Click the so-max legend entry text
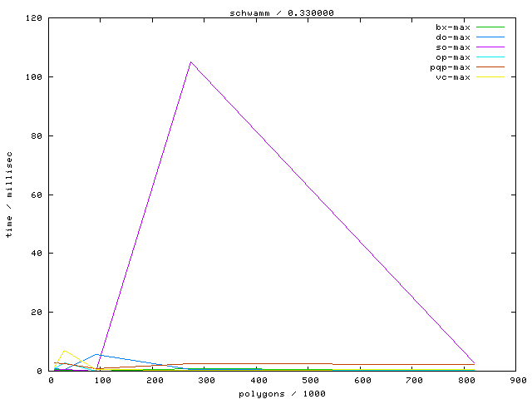Screen dimensions: 532x399 coord(453,47)
